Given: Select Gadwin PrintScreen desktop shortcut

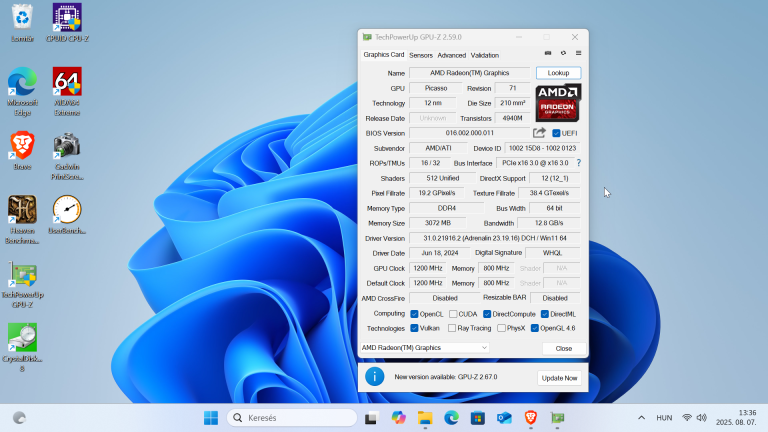Looking at the screenshot, I should pyautogui.click(x=67, y=156).
